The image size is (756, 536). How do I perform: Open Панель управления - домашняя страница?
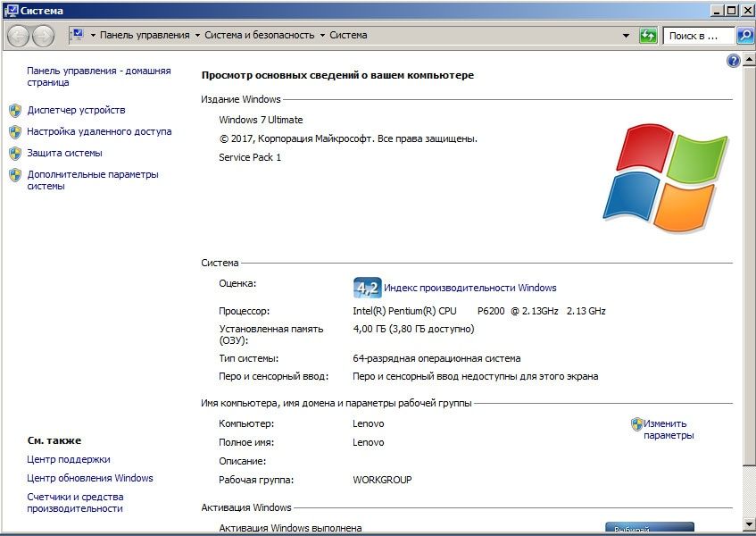99,77
